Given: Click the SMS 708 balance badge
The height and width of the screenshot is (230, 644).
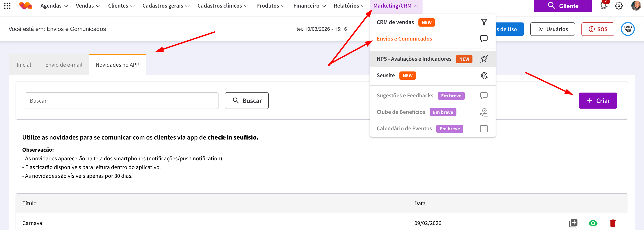Looking at the screenshot, I should coord(628,29).
